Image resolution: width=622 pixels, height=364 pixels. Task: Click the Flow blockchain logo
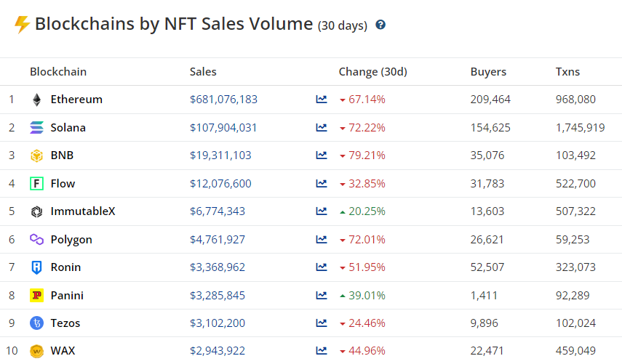coord(36,184)
